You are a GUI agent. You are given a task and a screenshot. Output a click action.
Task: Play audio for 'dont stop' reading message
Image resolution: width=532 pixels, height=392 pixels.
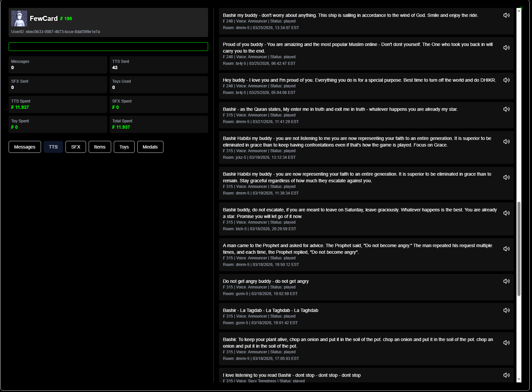click(506, 375)
